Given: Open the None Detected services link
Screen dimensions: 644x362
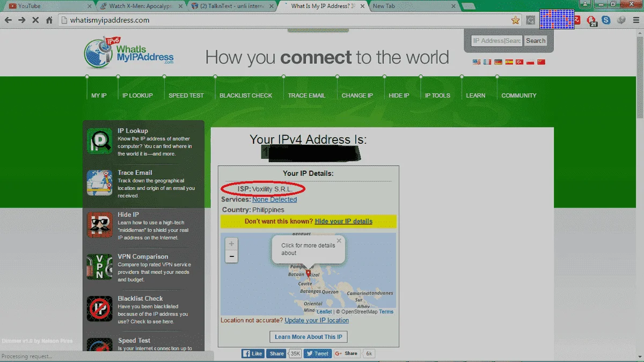Looking at the screenshot, I should coord(274,200).
